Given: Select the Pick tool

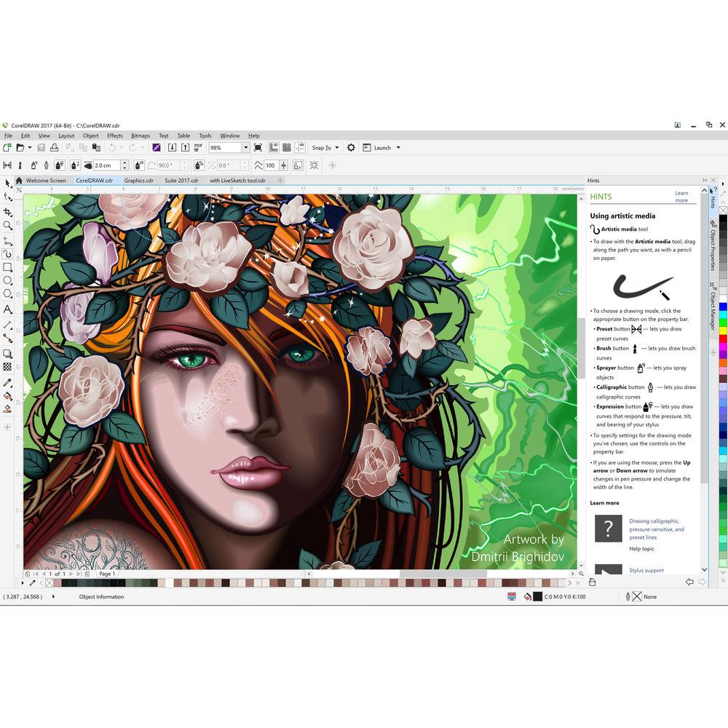Looking at the screenshot, I should point(9,184).
